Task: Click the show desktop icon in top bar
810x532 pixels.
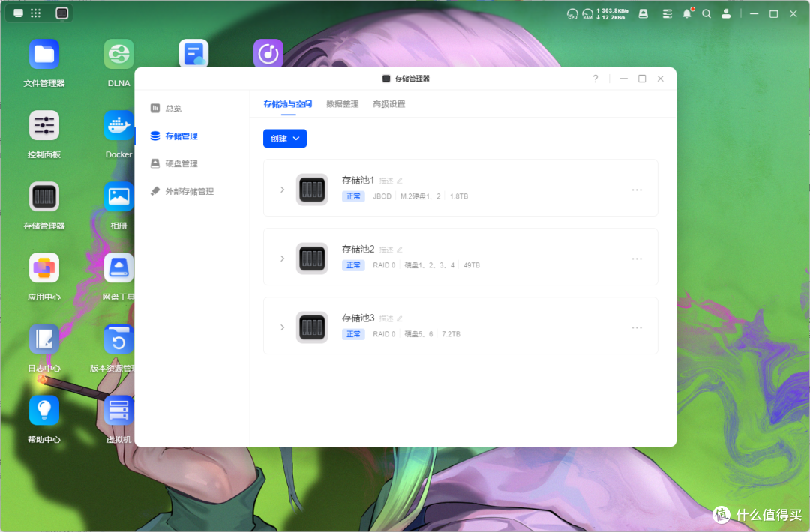Action: click(18, 13)
